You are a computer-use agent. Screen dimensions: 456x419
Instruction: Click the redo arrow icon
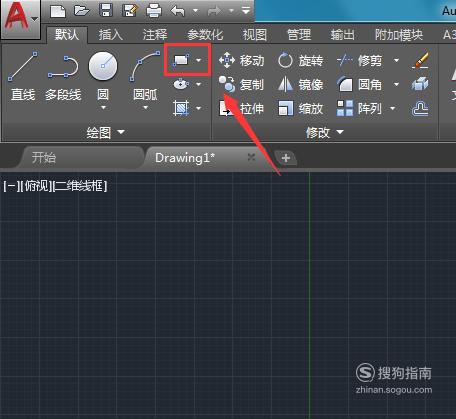(215, 11)
